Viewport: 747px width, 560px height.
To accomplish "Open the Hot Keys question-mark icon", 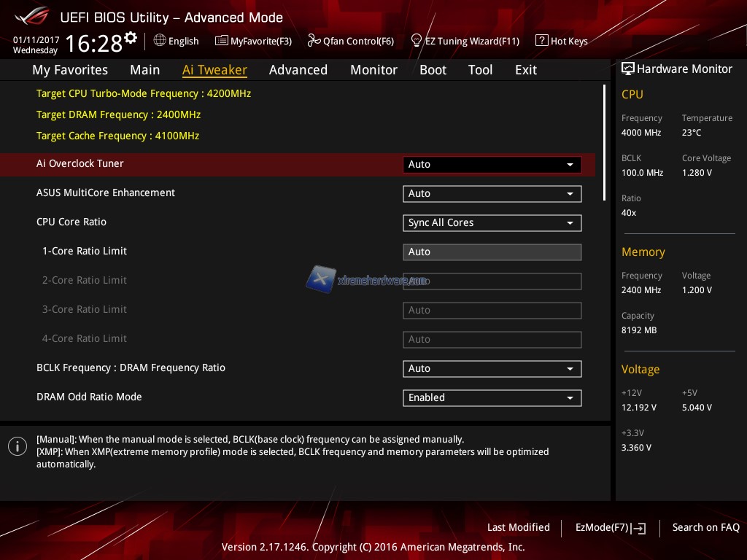I will tap(541, 41).
